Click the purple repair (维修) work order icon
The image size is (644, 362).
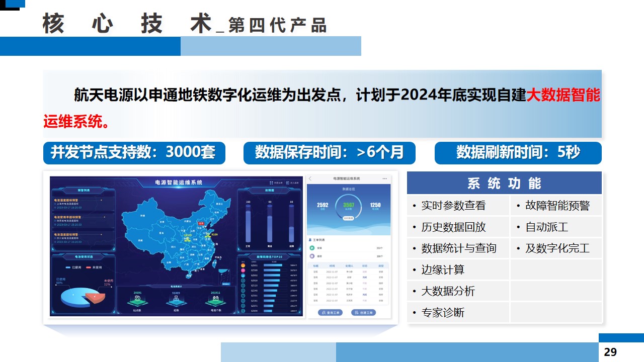[312, 256]
